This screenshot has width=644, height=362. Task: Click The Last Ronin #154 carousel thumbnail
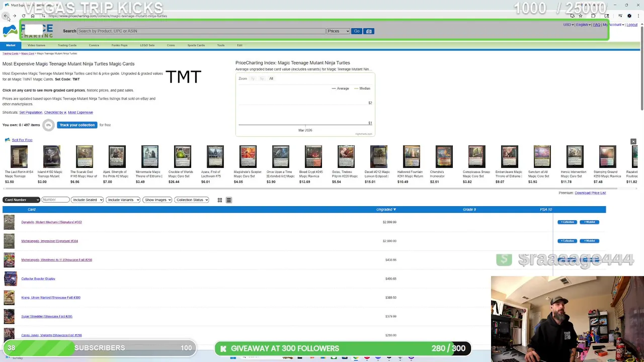[x=19, y=157]
